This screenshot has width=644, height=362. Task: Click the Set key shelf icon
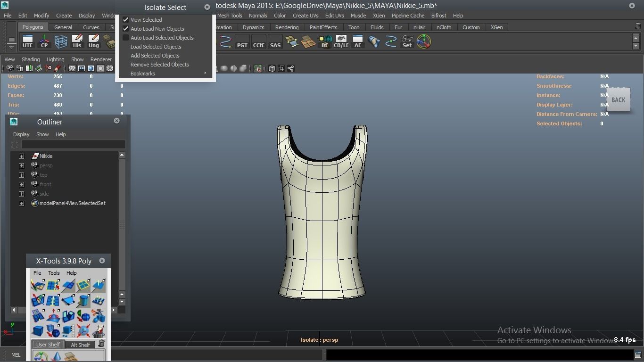[x=407, y=41]
